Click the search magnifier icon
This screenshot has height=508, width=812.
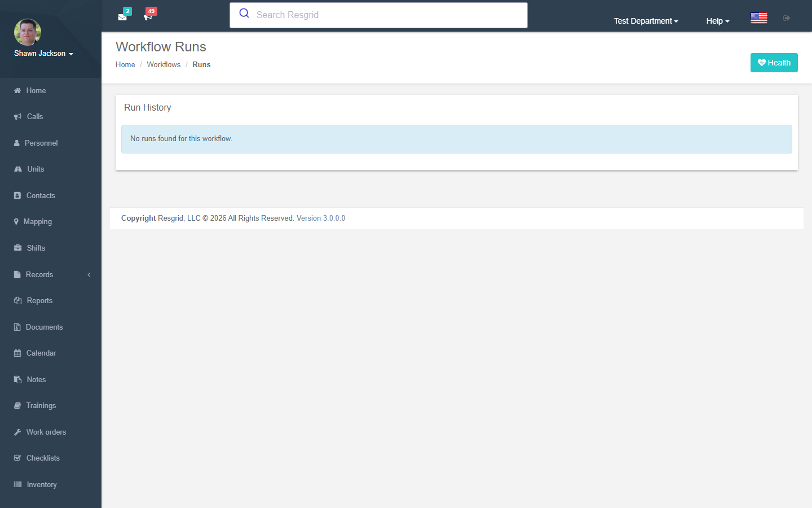244,14
